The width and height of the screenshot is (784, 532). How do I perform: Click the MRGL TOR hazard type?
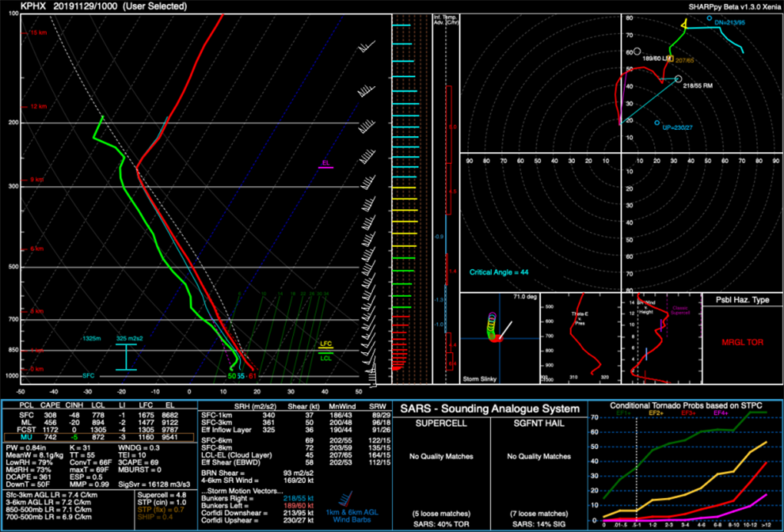[742, 343]
